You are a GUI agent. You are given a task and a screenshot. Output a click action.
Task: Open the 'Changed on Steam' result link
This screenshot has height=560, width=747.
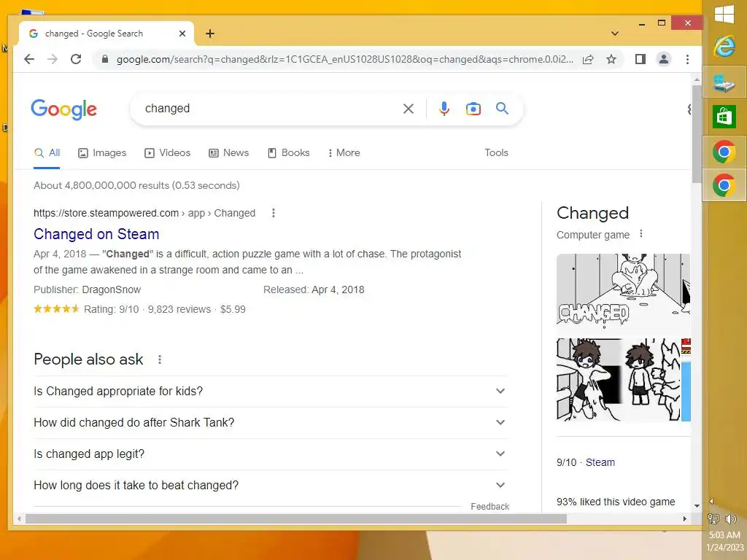pos(96,234)
